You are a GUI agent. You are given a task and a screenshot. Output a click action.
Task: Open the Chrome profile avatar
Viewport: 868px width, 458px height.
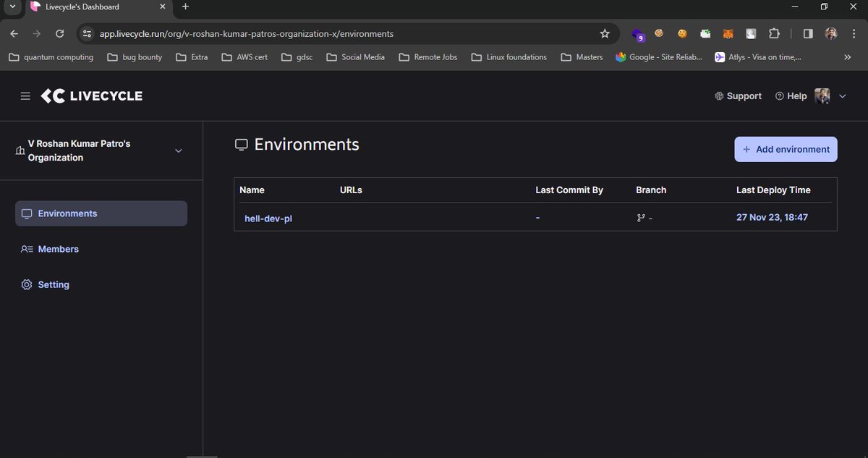point(831,33)
